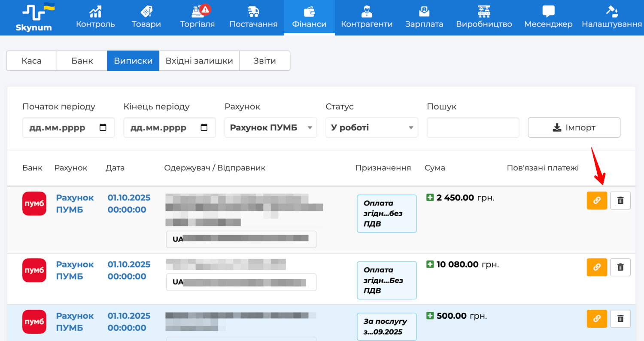Viewport: 644px width, 341px height.
Task: Open Месенджер chat bubble icon
Action: tap(548, 11)
